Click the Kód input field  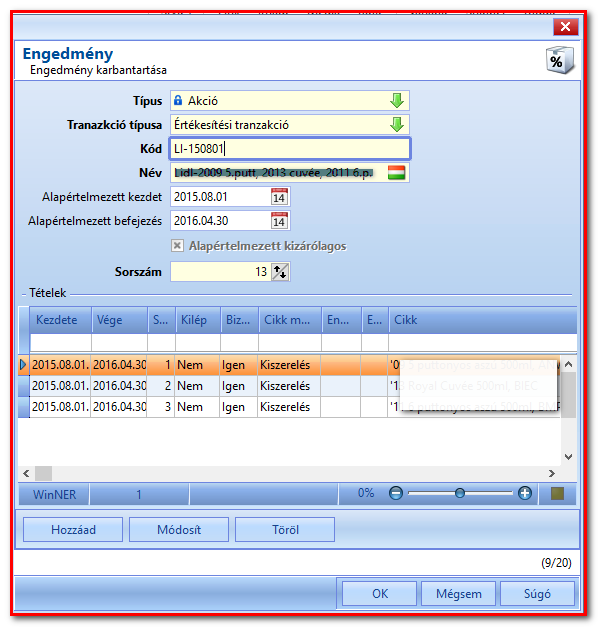click(x=290, y=149)
